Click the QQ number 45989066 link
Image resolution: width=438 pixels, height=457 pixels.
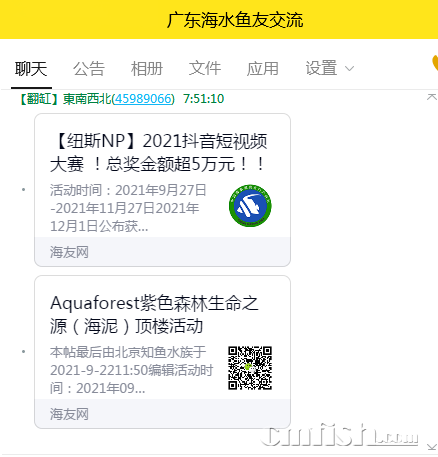point(143,99)
